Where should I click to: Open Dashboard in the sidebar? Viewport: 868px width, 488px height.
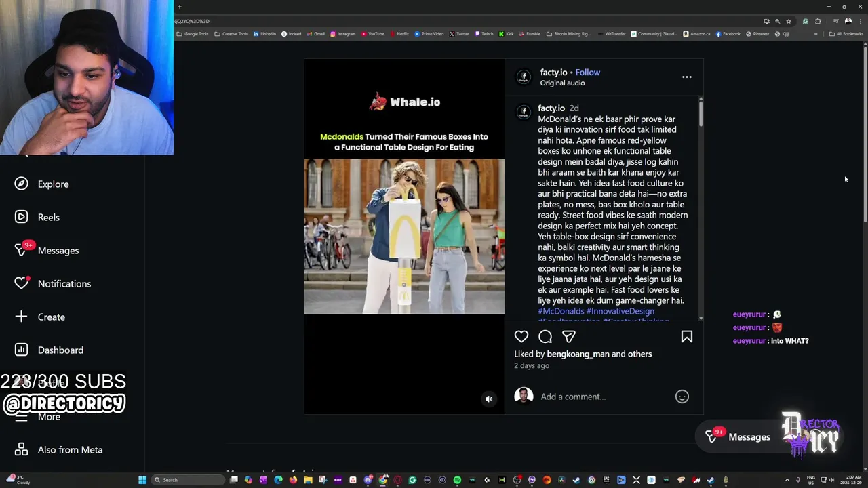click(50, 350)
